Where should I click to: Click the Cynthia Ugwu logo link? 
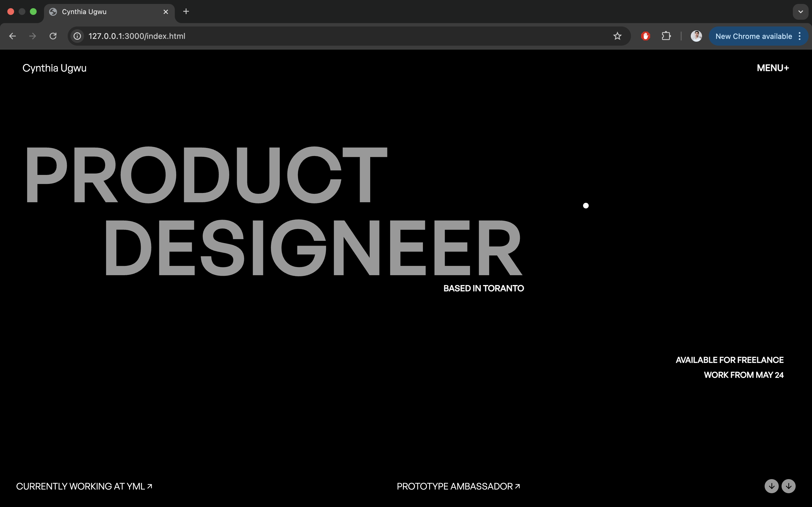pos(54,68)
